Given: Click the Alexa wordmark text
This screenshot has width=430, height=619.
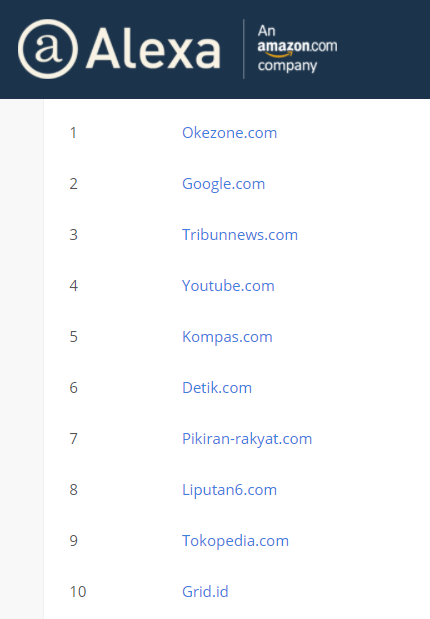Looking at the screenshot, I should [153, 49].
